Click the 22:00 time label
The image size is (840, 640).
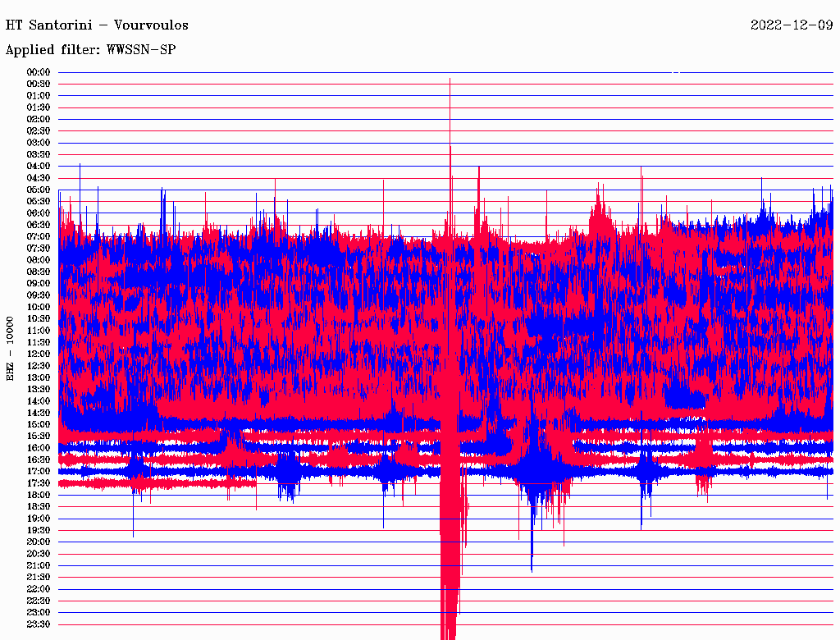39,589
